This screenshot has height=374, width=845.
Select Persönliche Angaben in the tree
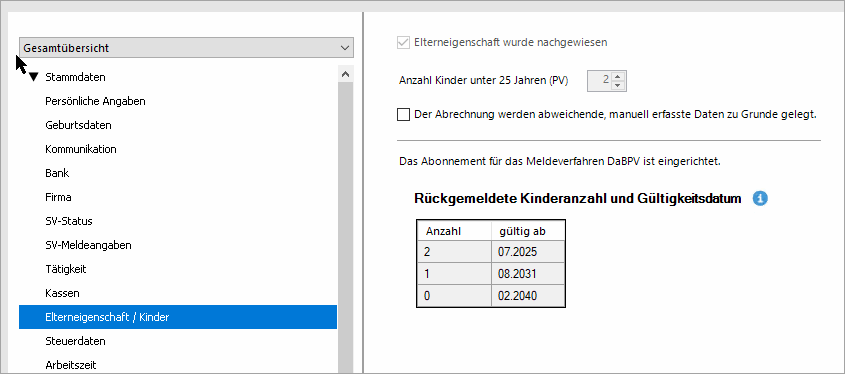pyautogui.click(x=95, y=101)
